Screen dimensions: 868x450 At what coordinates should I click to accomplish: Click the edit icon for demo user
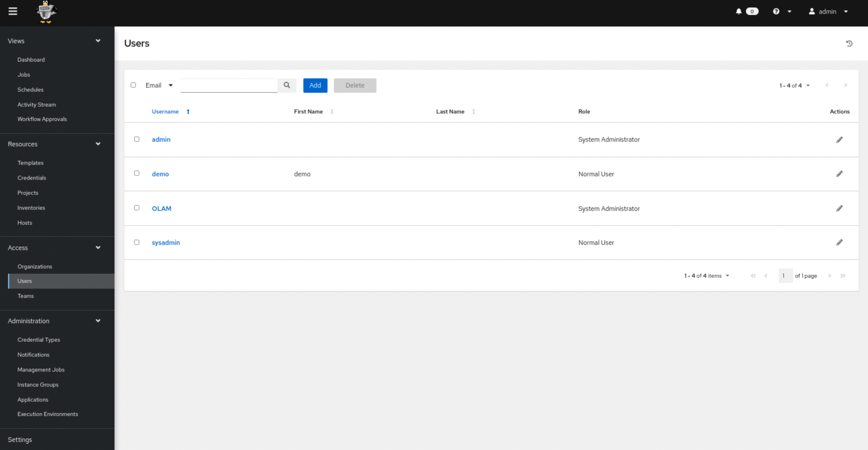point(839,173)
